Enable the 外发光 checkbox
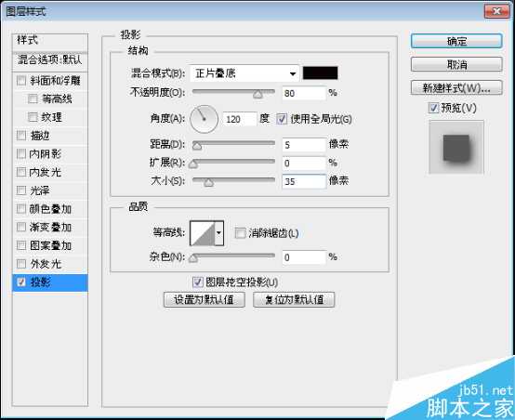This screenshot has height=420, width=515. click(x=21, y=264)
